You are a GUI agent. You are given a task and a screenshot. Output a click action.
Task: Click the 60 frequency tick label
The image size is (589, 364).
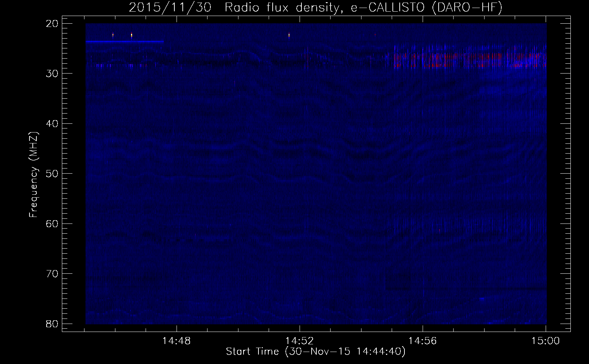(x=52, y=223)
